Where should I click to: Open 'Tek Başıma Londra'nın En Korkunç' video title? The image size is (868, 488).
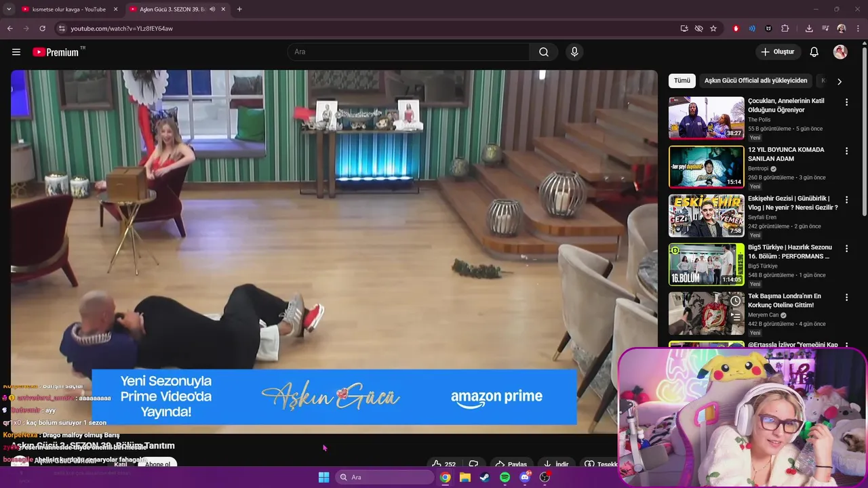[785, 300]
